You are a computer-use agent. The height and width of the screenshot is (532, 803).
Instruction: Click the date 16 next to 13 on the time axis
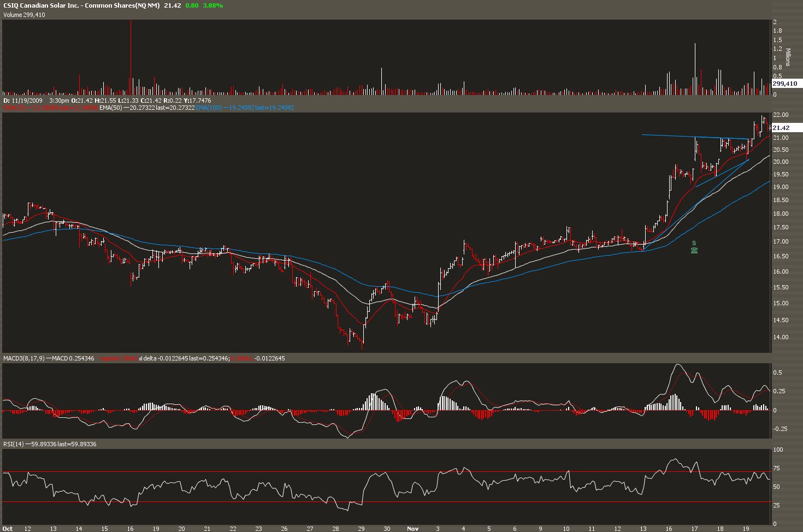click(x=669, y=529)
